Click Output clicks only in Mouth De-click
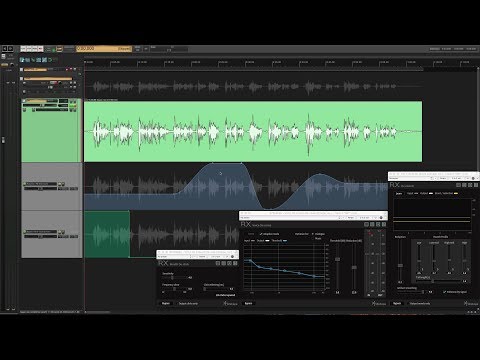The width and height of the screenshot is (480, 360). [x=188, y=303]
